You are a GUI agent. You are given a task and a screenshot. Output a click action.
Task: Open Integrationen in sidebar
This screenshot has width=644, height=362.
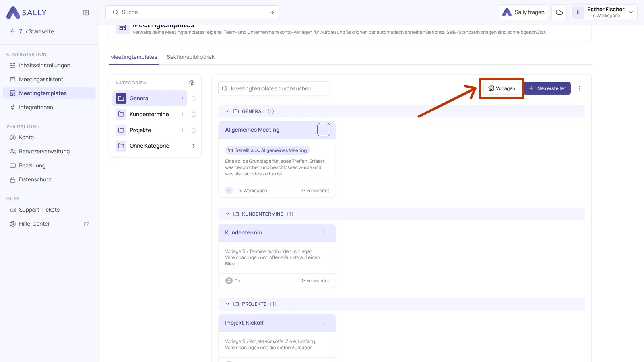pyautogui.click(x=49, y=107)
